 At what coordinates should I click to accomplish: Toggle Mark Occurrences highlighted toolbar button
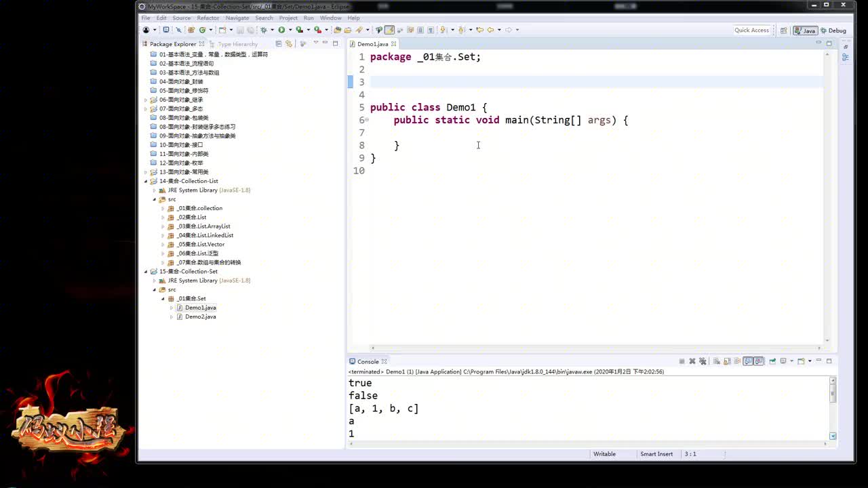pos(389,30)
